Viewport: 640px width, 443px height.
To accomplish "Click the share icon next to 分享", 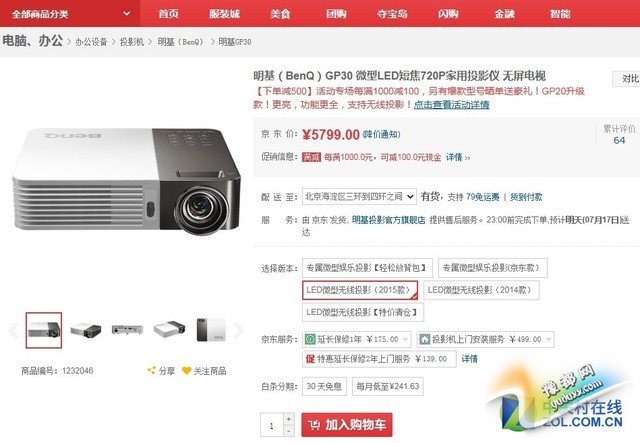I will 151,370.
